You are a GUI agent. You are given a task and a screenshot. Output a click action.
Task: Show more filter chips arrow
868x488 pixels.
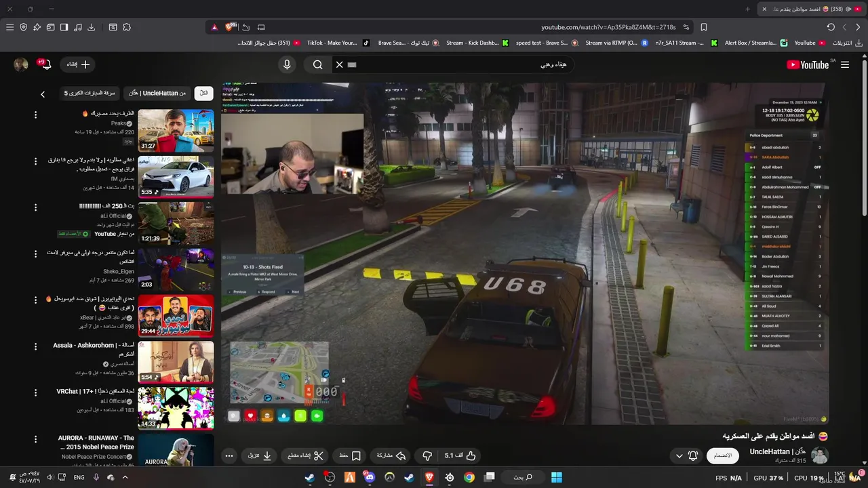point(42,94)
